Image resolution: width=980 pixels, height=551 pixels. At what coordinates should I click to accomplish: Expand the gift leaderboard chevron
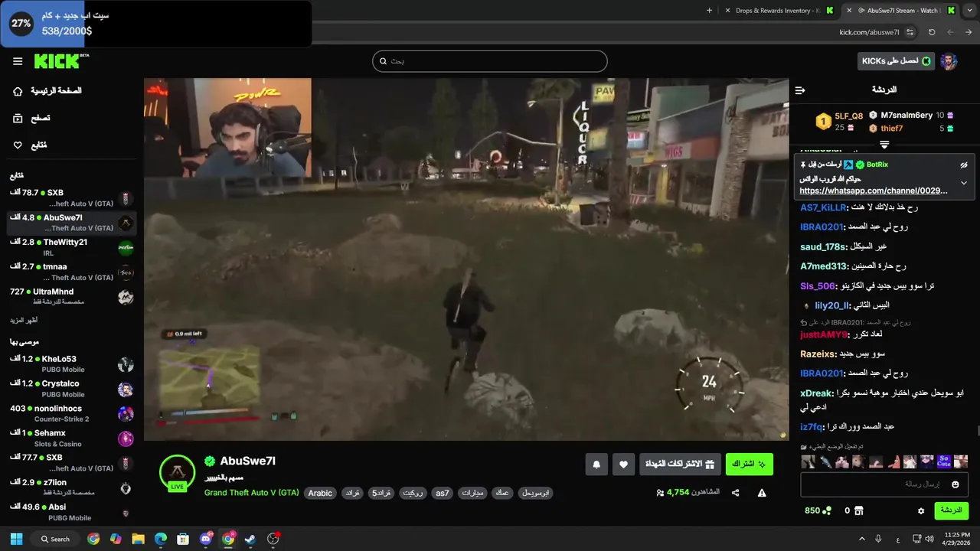pos(884,145)
